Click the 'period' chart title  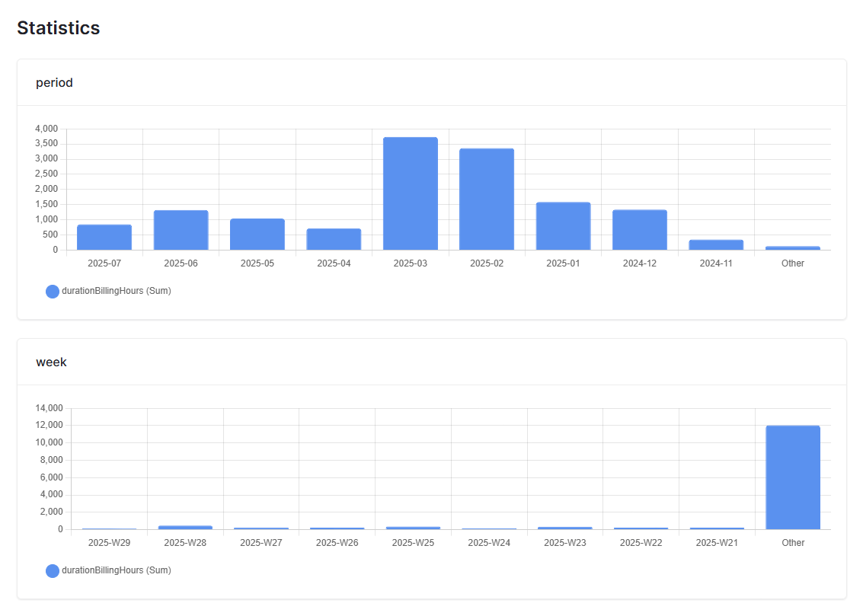(x=54, y=82)
